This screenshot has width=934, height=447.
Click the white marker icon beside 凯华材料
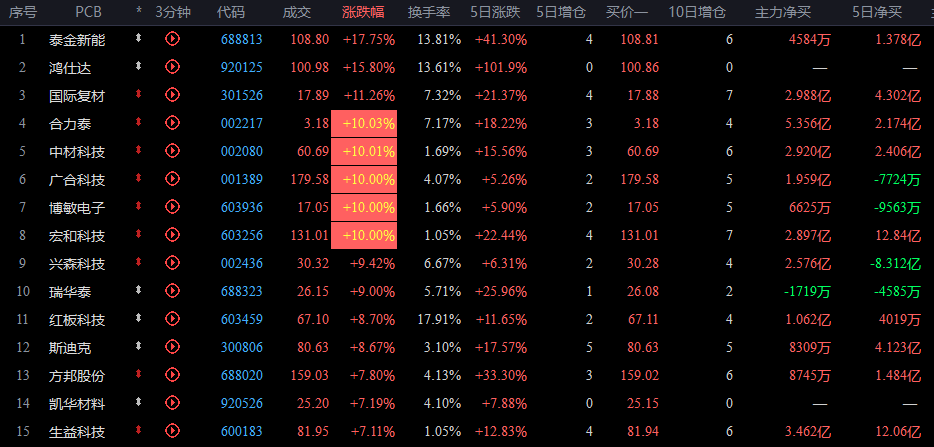click(x=139, y=402)
